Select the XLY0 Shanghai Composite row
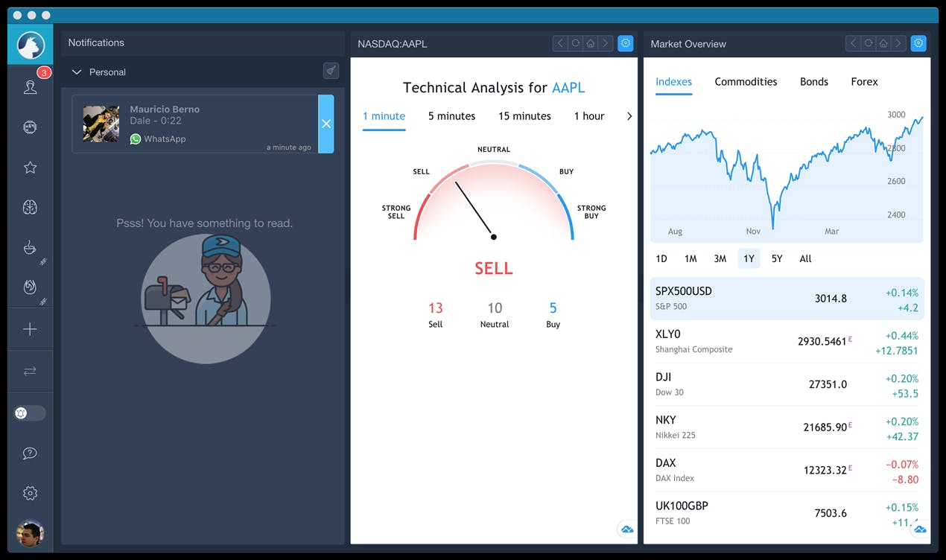Image resolution: width=946 pixels, height=560 pixels. pos(787,342)
